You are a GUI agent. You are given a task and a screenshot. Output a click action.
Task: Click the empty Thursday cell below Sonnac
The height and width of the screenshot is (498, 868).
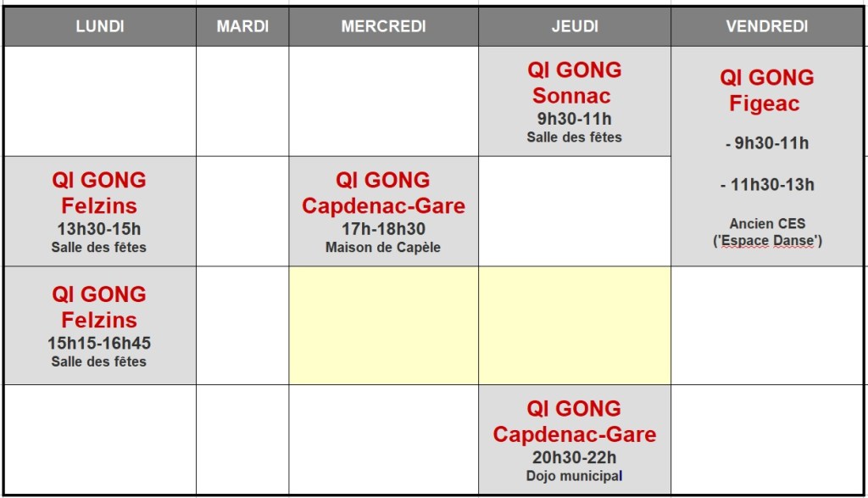coord(575,211)
